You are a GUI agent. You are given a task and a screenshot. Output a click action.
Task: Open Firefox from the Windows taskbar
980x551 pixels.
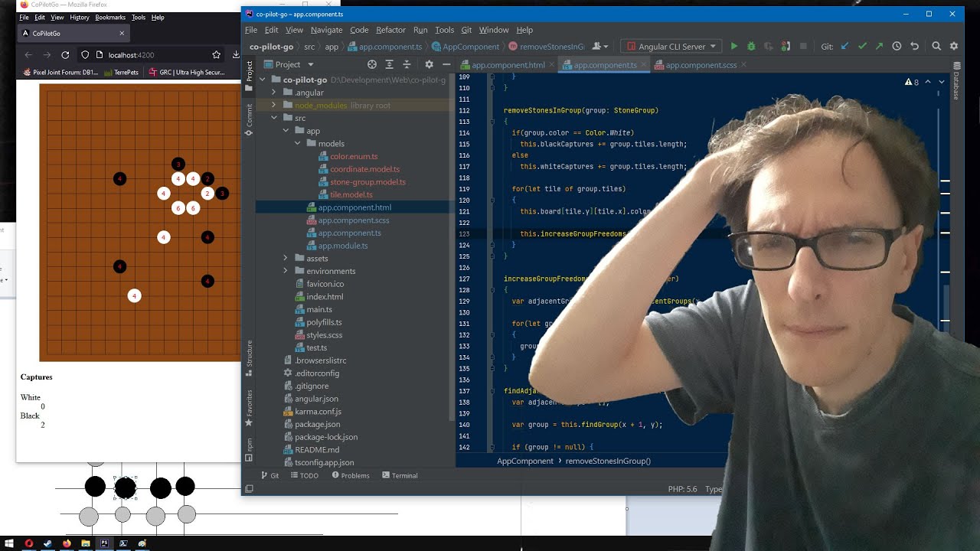[67, 543]
